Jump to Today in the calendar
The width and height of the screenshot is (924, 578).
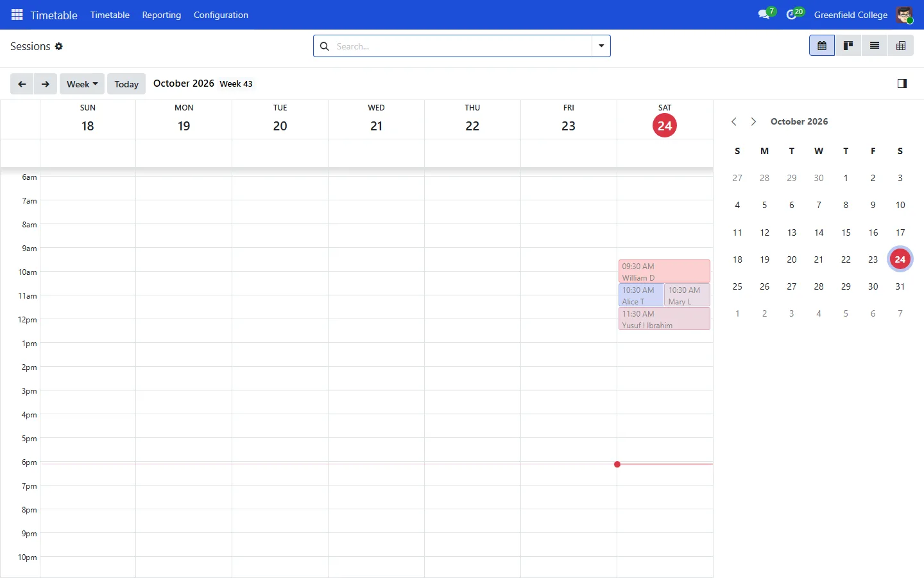126,84
